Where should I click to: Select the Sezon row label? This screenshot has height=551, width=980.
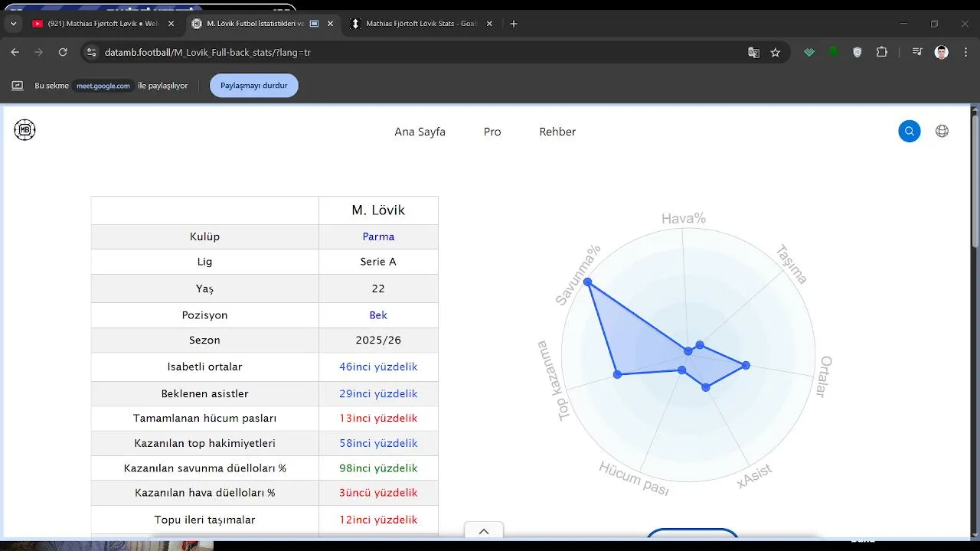click(x=204, y=341)
